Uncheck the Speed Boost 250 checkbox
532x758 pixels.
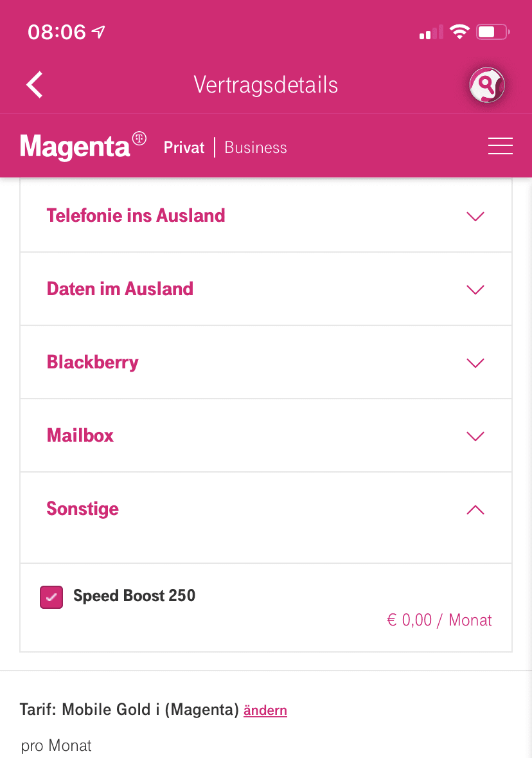pyautogui.click(x=51, y=597)
